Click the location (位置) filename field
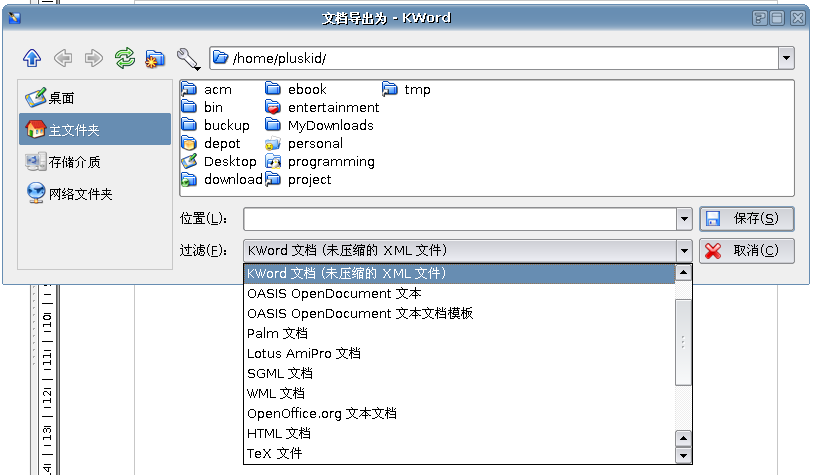Image resolution: width=816 pixels, height=475 pixels. (460, 219)
